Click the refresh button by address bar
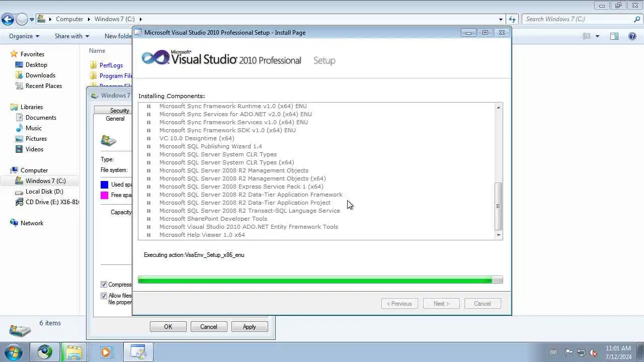 point(512,19)
